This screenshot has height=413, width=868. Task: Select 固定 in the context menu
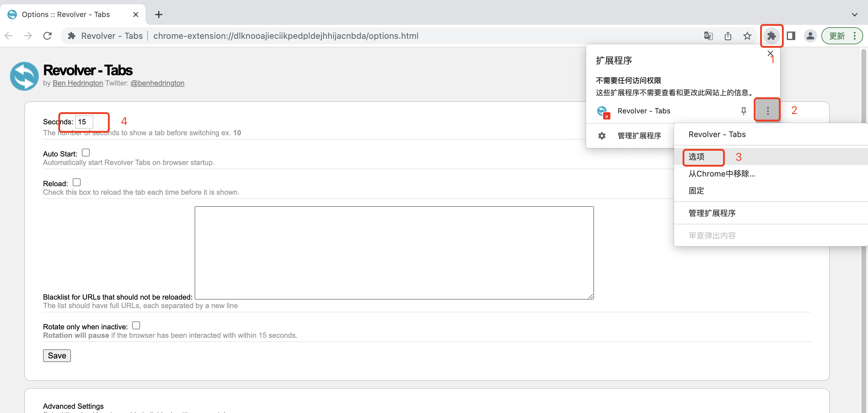point(771,191)
